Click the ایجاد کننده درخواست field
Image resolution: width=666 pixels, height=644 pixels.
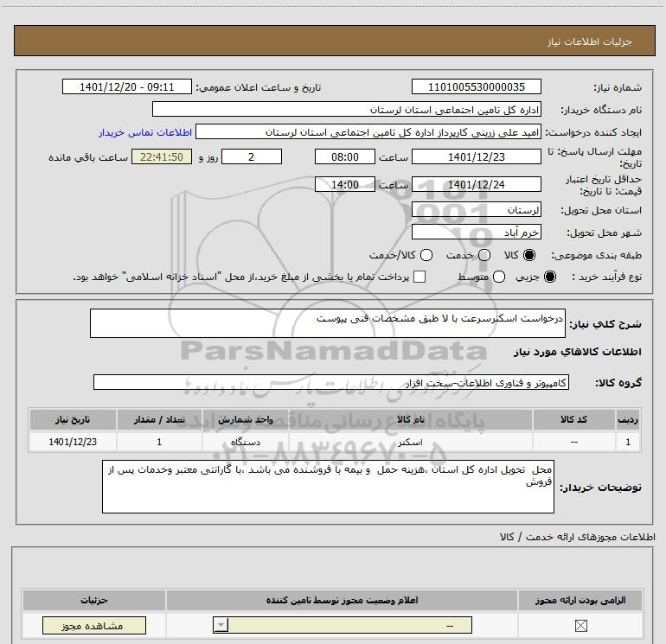click(368, 131)
